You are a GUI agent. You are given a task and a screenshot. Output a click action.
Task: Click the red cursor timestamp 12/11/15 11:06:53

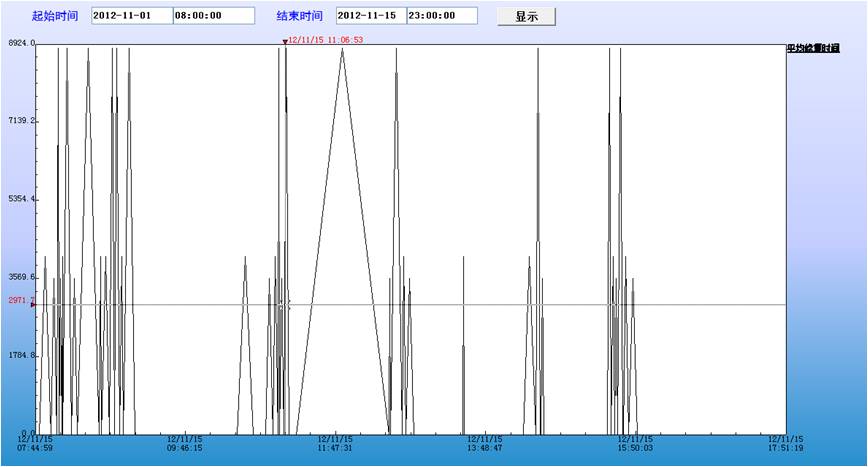tap(326, 40)
